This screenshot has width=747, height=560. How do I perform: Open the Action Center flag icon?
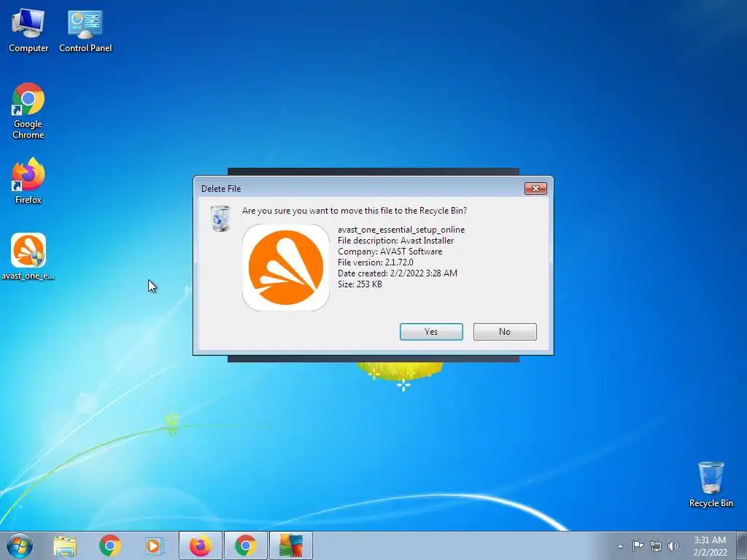(x=638, y=545)
